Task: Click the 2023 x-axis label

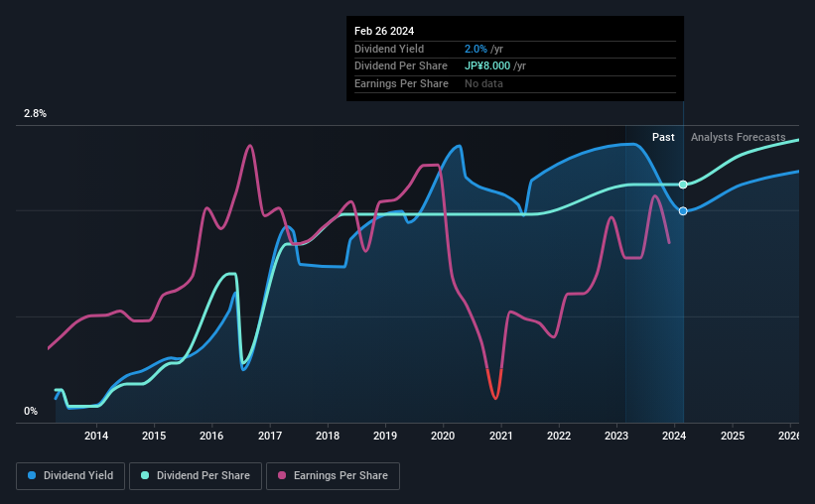Action: click(616, 436)
